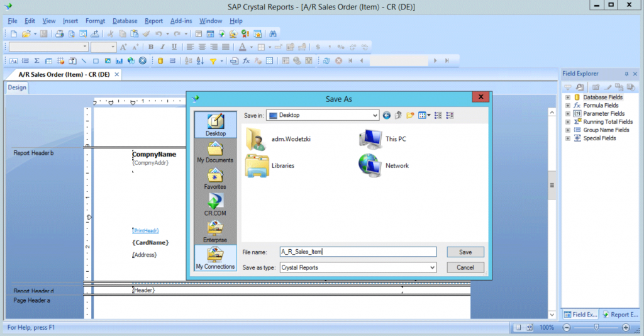Click the Format Painter brush icon
Image resolution: width=644 pixels, height=336 pixels.
[x=146, y=34]
